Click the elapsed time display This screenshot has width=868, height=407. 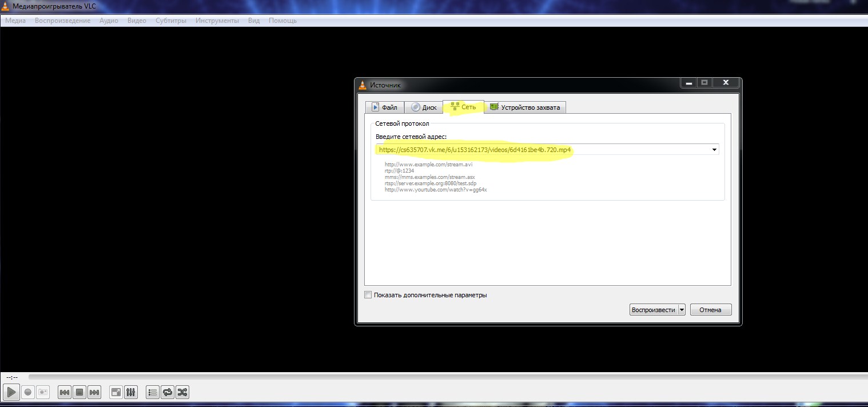pos(11,377)
